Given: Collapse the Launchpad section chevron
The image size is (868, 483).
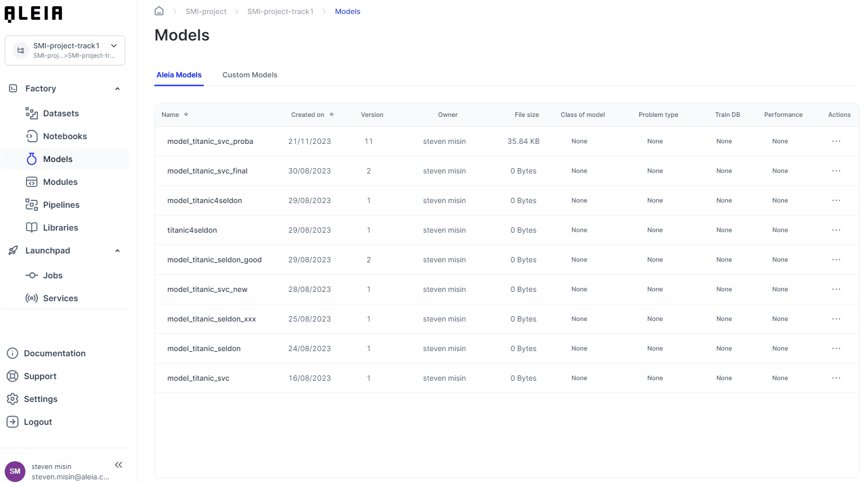Looking at the screenshot, I should pyautogui.click(x=117, y=251).
